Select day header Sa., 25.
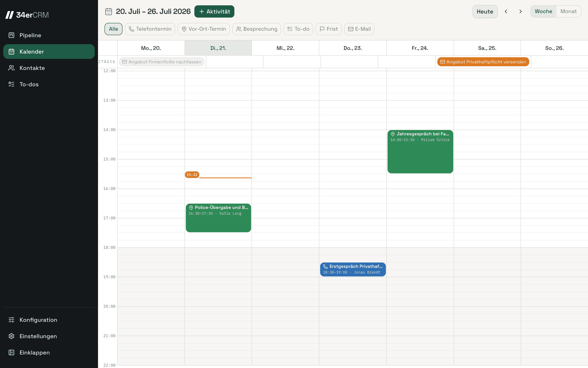Viewport: 588px width, 368px height. [487, 48]
